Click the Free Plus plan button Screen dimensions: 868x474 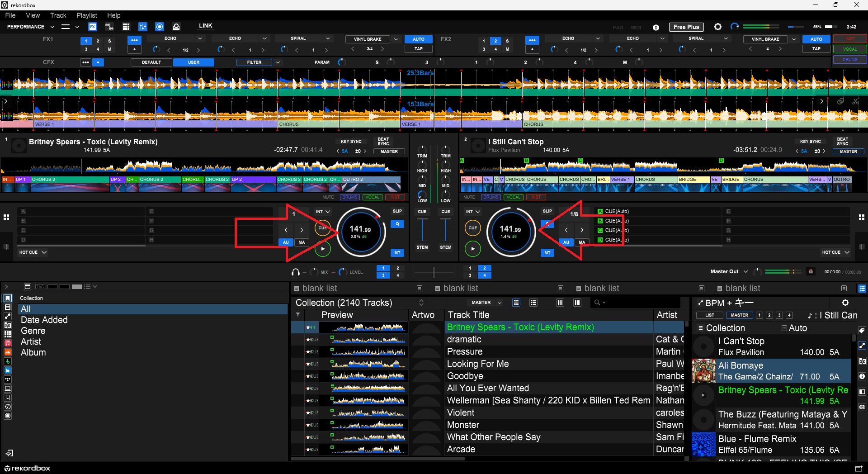[x=686, y=27]
